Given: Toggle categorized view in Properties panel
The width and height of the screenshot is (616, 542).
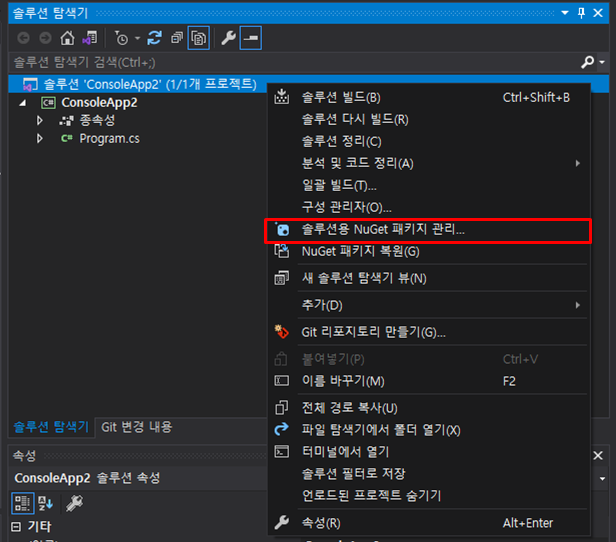Looking at the screenshot, I should [x=22, y=503].
